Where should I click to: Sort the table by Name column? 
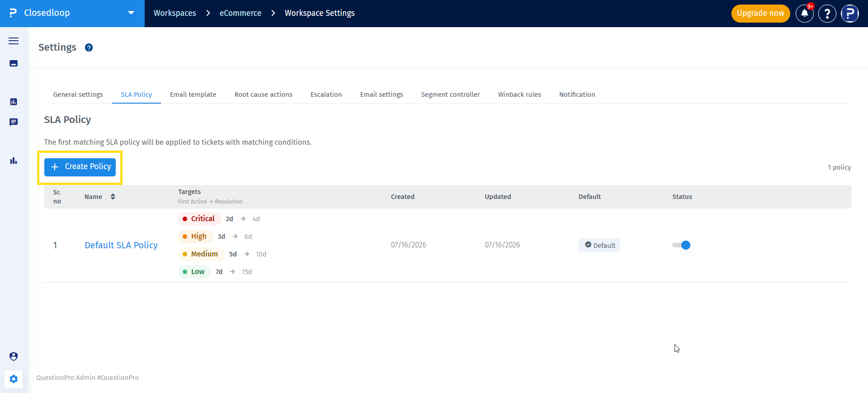113,197
